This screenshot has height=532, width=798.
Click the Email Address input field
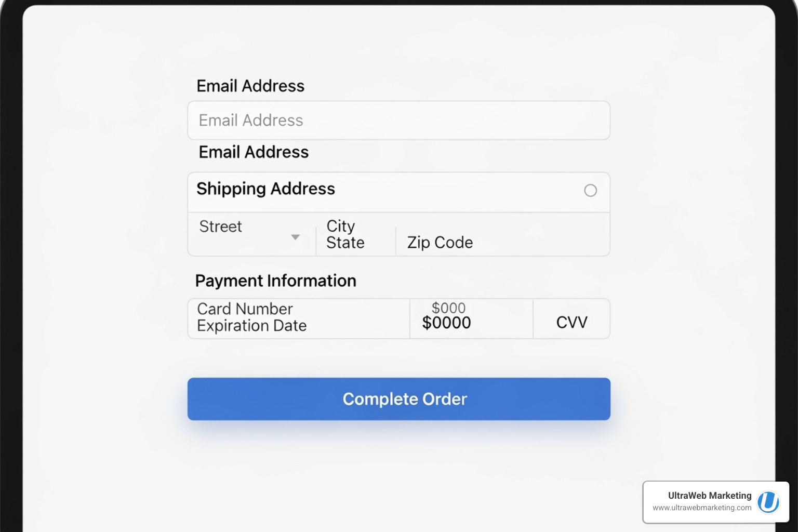(x=398, y=120)
